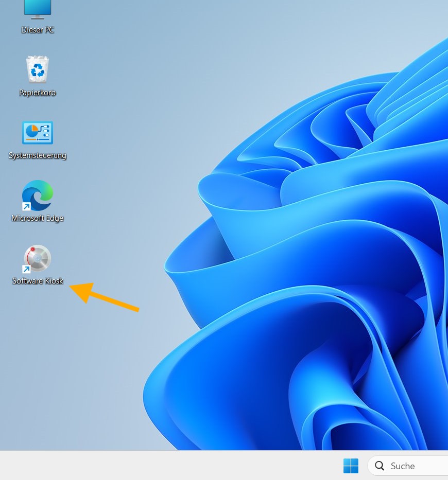Screen dimensions: 448x480
Task: Click the "Microsoft Edge" text label
Action: point(38,218)
